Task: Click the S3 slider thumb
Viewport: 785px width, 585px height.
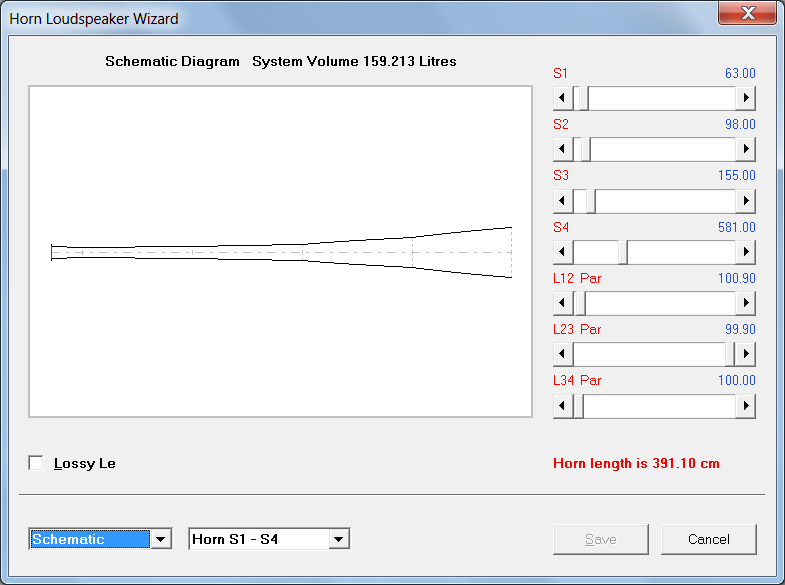Action: tap(591, 201)
